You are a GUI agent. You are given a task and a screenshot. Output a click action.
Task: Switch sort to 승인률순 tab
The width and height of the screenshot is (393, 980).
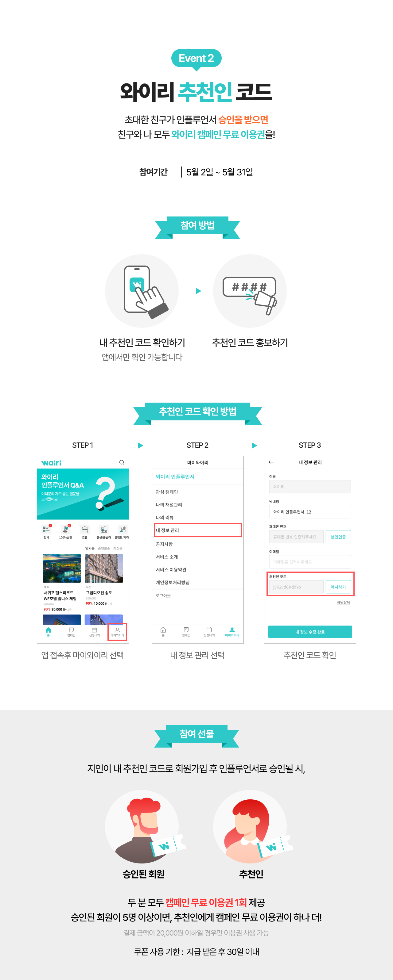pos(103,548)
